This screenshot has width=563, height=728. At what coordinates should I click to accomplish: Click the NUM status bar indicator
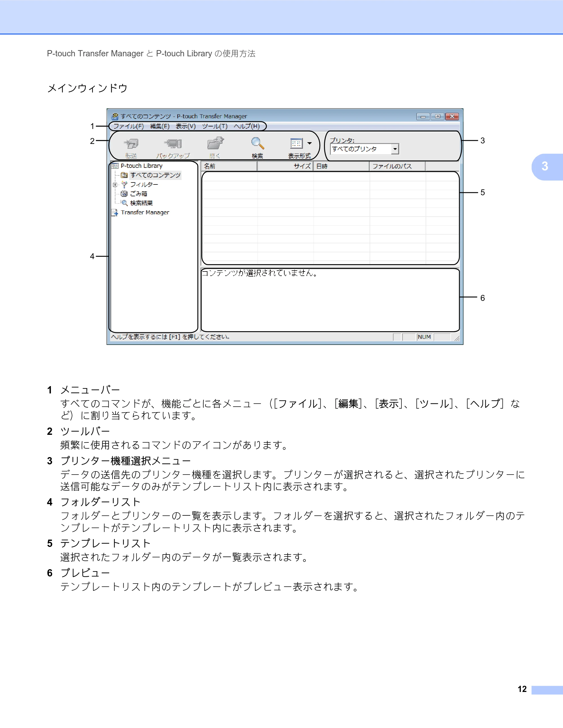[425, 337]
